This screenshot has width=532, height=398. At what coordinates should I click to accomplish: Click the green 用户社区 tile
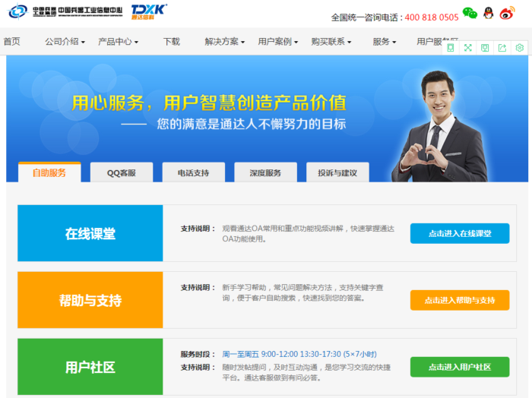pyautogui.click(x=90, y=367)
